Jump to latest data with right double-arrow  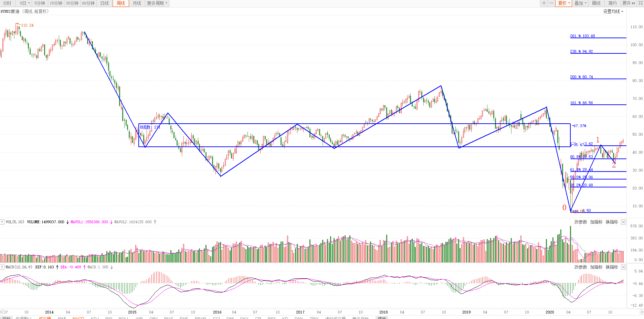(x=642, y=312)
